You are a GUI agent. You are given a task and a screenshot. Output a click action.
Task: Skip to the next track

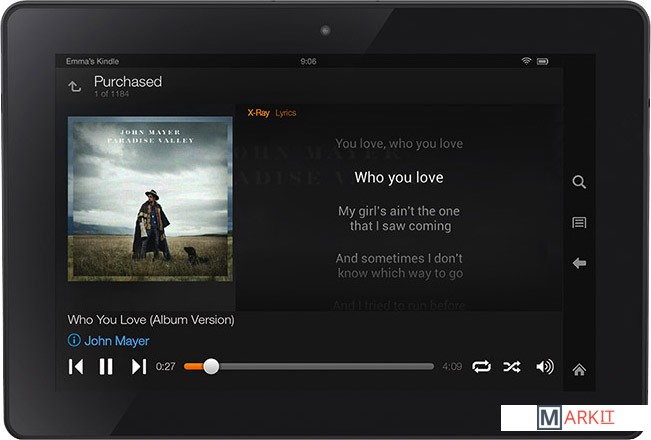point(138,367)
